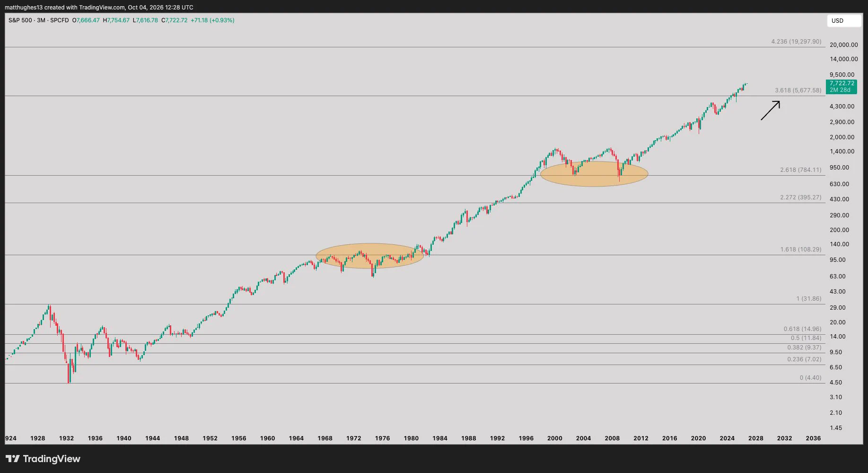Select the orange ellipse over the 1970s candles

click(369, 256)
